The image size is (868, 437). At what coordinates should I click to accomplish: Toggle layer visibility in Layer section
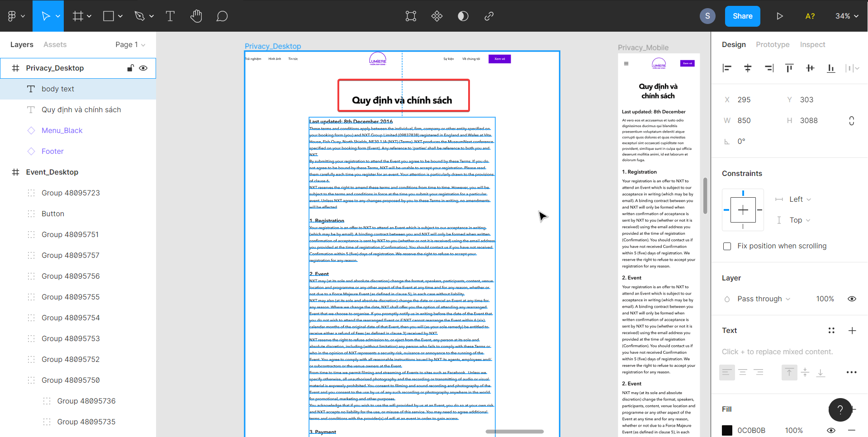click(x=852, y=299)
